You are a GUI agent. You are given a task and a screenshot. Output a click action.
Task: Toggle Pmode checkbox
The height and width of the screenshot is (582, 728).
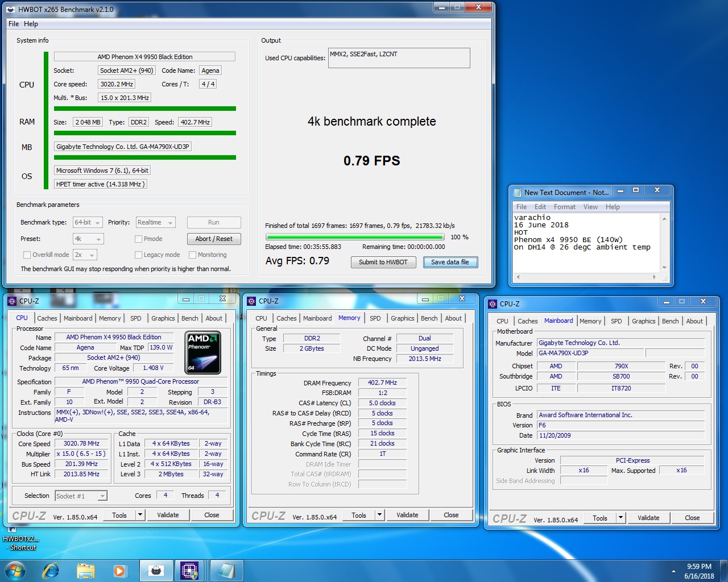click(138, 239)
